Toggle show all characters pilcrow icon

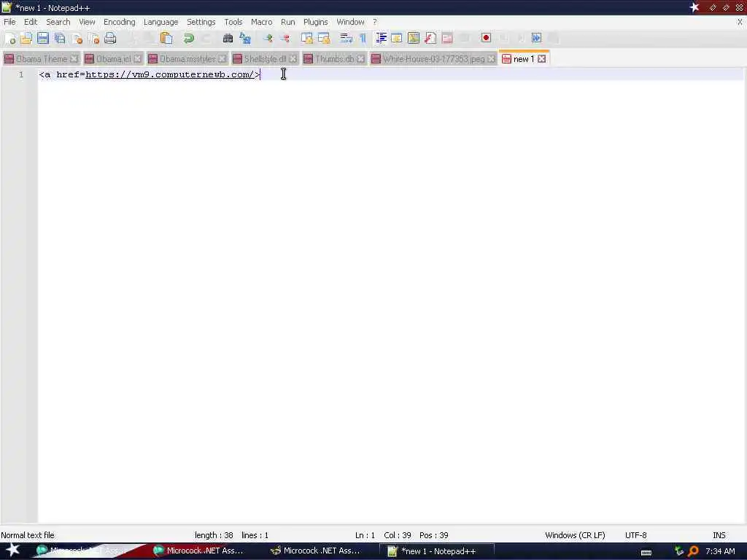coord(363,38)
